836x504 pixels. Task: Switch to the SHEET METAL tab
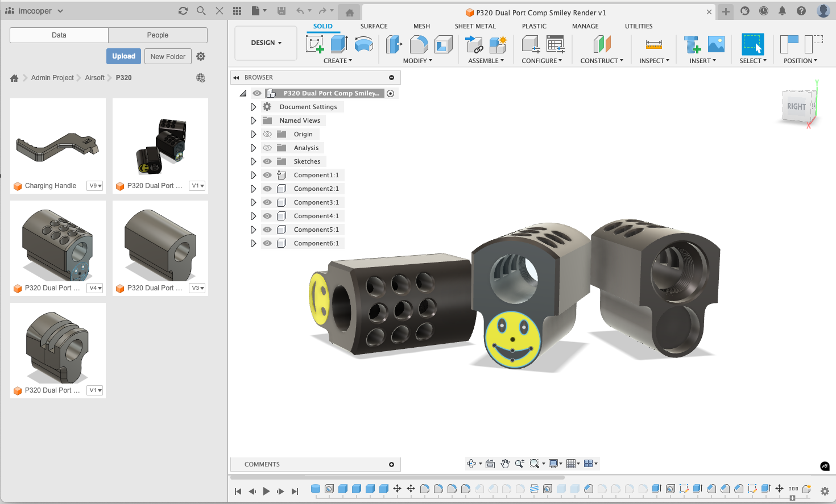click(475, 26)
